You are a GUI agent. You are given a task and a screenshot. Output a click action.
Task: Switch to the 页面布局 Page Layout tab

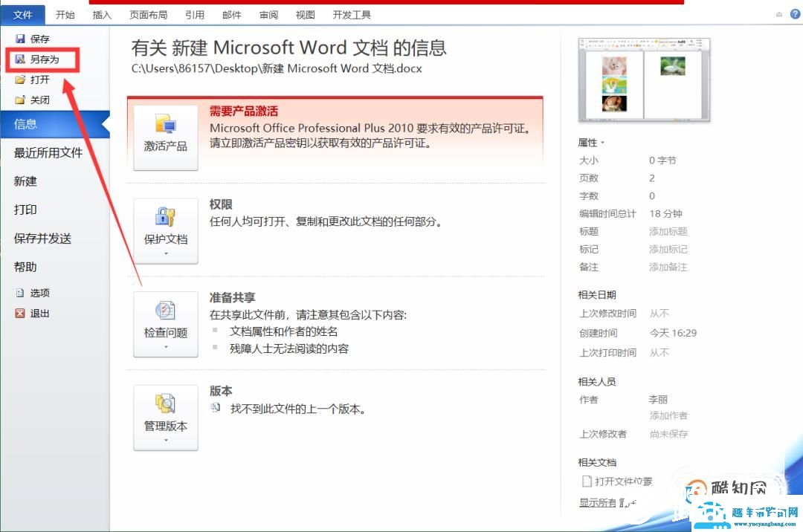[x=148, y=15]
